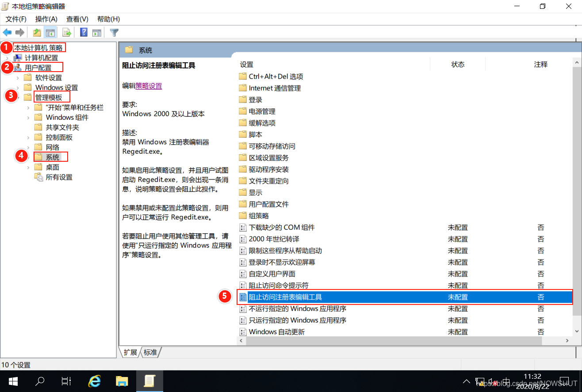The width and height of the screenshot is (582, 392).
Task: Click the folder icon of Ctrl+Alt+Del 选项
Action: tap(242, 76)
